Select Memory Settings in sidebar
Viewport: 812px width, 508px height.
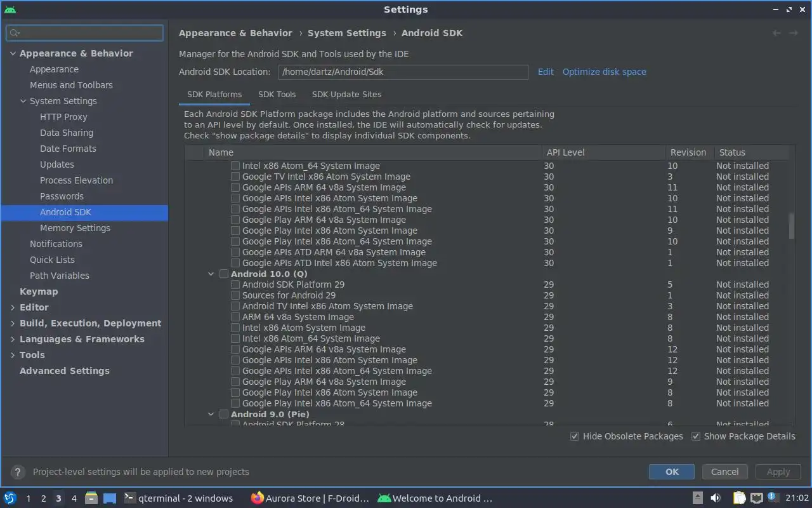click(x=75, y=228)
